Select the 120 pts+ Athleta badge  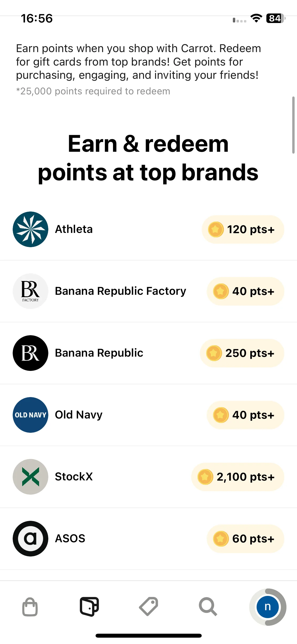(243, 229)
